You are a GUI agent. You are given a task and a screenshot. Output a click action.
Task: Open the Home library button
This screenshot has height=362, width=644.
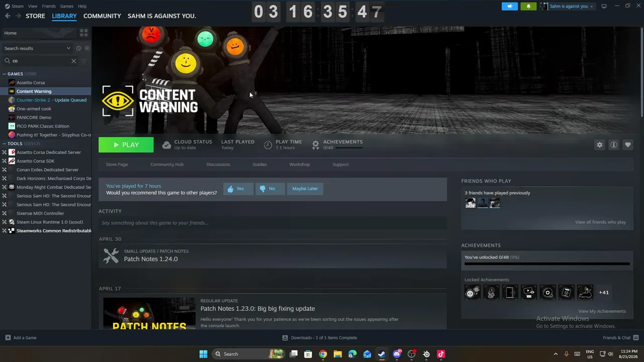click(x=39, y=33)
